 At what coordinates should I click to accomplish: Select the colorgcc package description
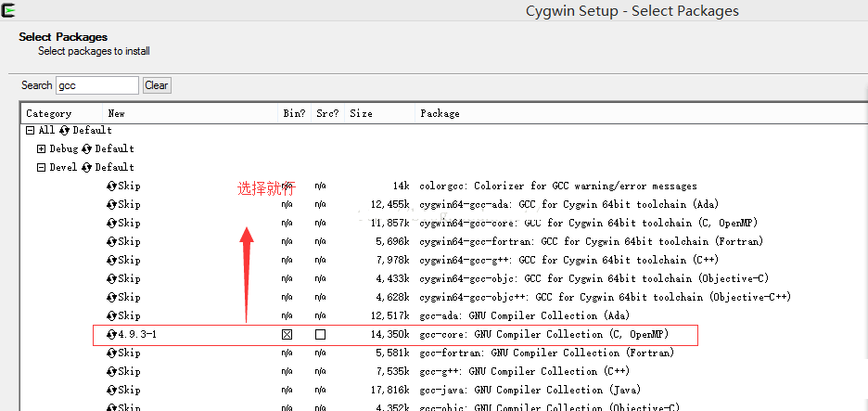click(558, 186)
